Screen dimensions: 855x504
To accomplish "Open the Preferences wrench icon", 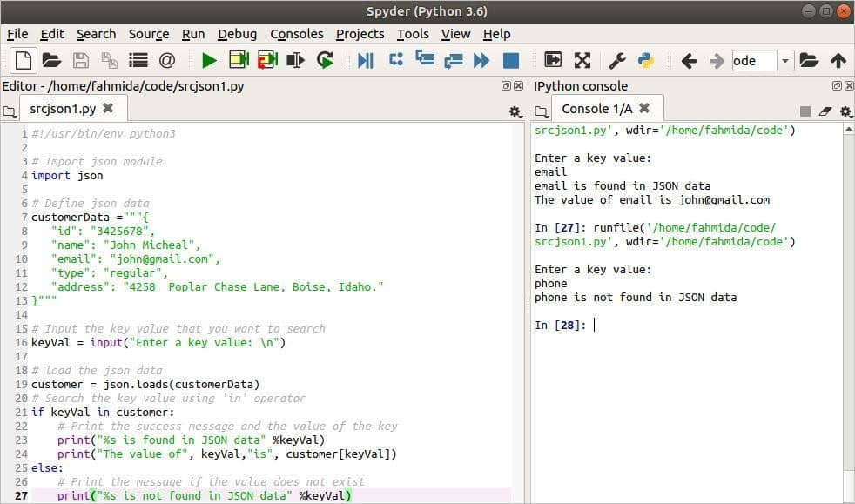I will click(x=618, y=61).
